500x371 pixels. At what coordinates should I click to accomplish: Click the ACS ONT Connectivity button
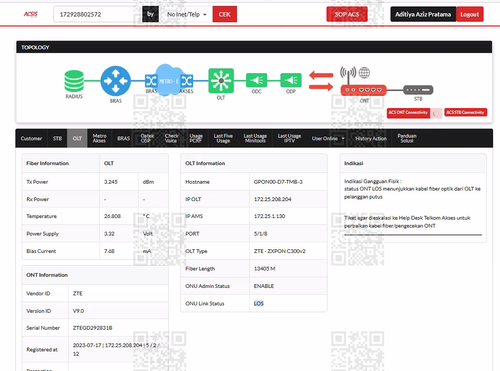[x=408, y=113]
